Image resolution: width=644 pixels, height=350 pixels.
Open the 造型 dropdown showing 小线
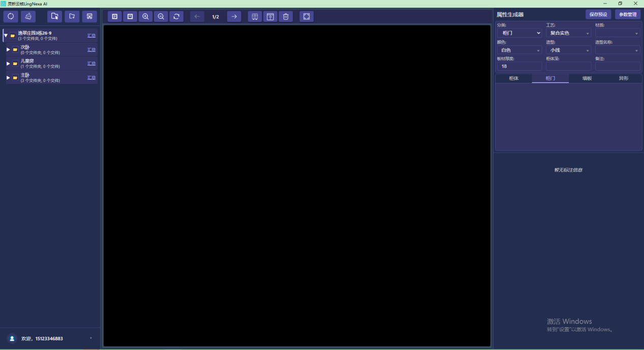coord(568,50)
